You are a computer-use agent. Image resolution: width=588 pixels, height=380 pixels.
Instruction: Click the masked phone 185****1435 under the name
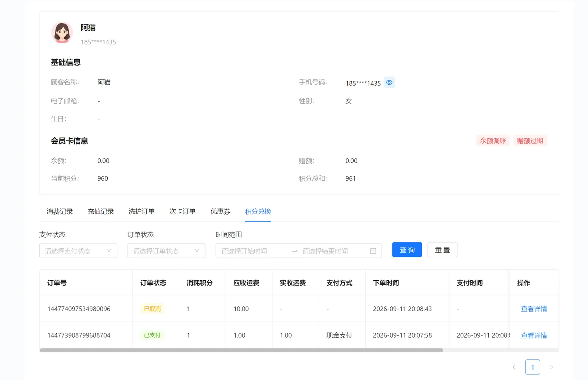pyautogui.click(x=98, y=42)
